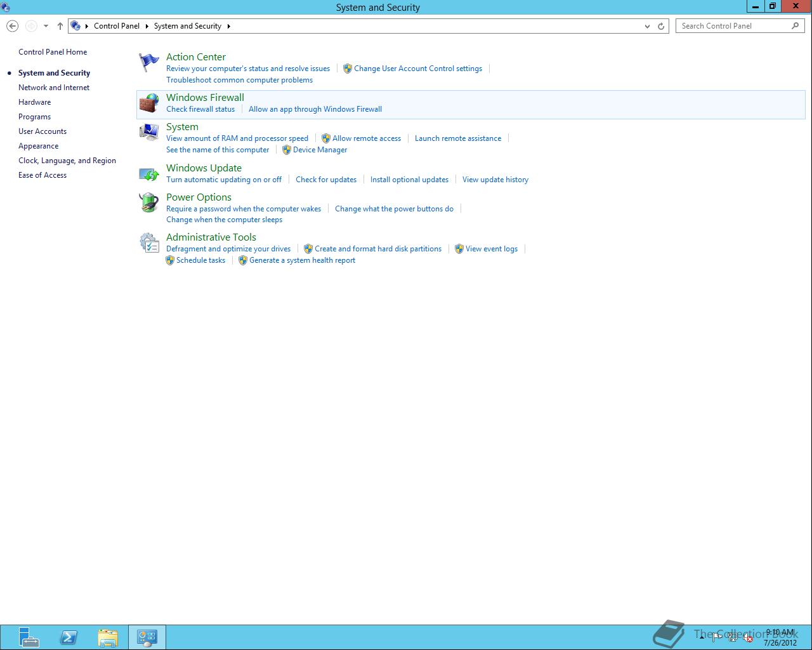812x650 pixels.
Task: Expand the arrow after Control Panel breadcrumb
Action: click(147, 26)
